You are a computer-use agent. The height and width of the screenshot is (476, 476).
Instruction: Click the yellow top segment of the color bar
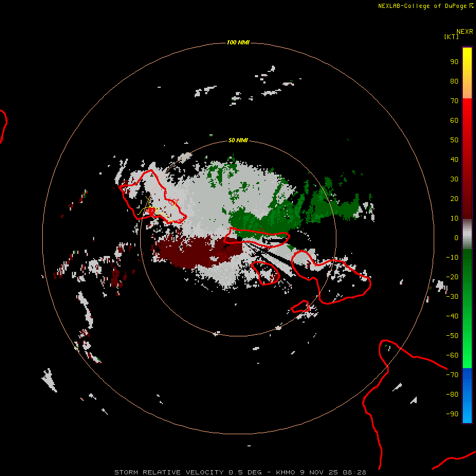467,73
